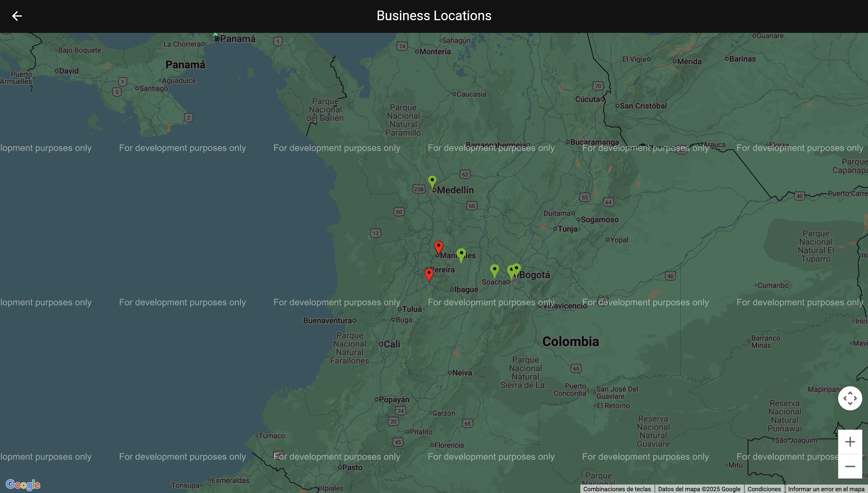Click the Colombia country label

click(x=570, y=341)
